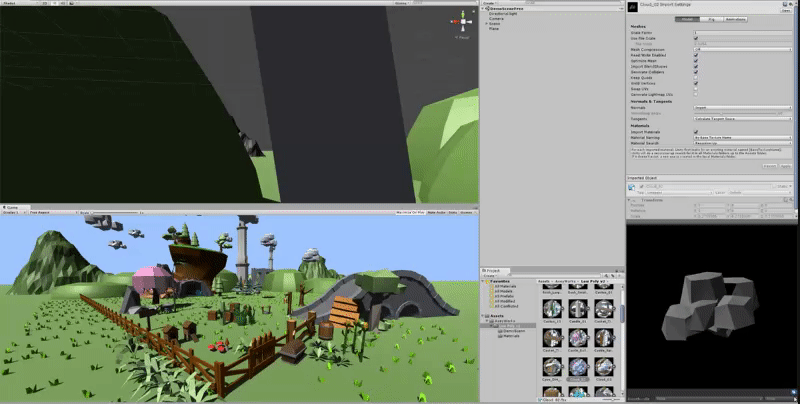This screenshot has height=404, width=800.
Task: Toggle the Static checkbox of imported object
Action: pyautogui.click(x=776, y=187)
